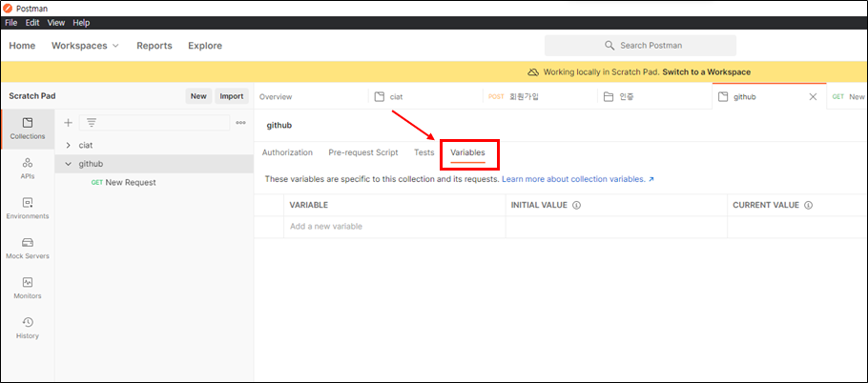Screen dimensions: 868x383
Task: Open the Help menu
Action: [x=81, y=23]
